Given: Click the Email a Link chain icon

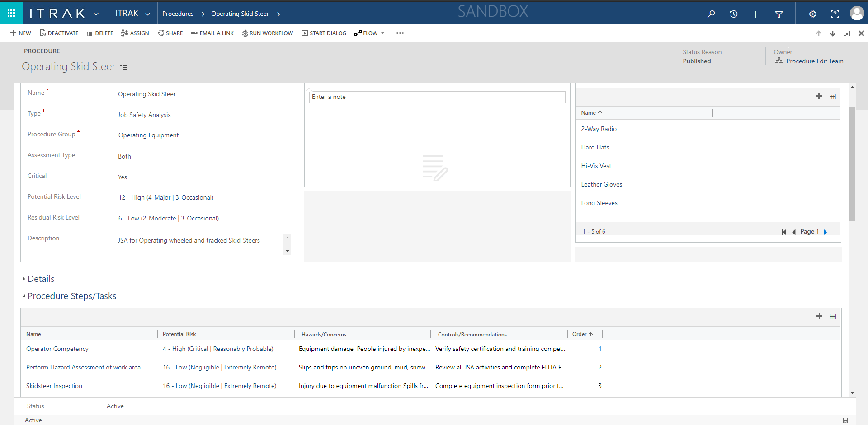Looking at the screenshot, I should pyautogui.click(x=194, y=33).
